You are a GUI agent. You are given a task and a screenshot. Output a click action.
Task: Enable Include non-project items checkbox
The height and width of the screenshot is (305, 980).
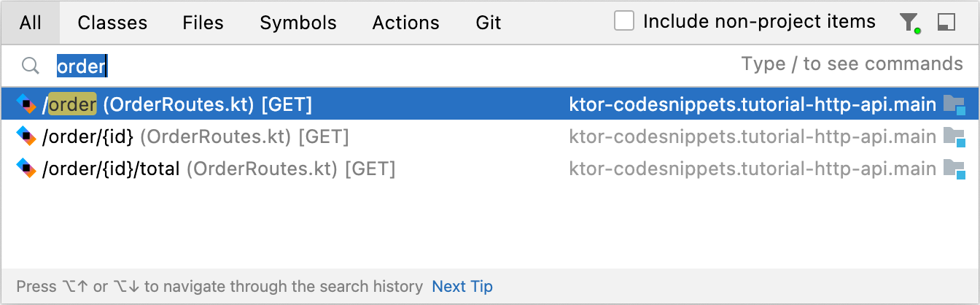click(x=624, y=21)
